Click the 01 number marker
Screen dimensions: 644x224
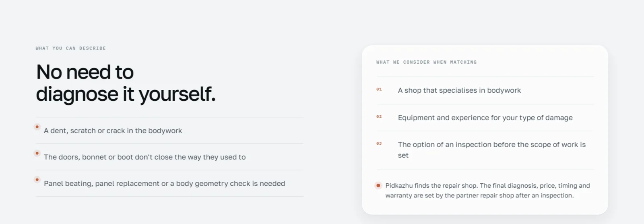379,89
